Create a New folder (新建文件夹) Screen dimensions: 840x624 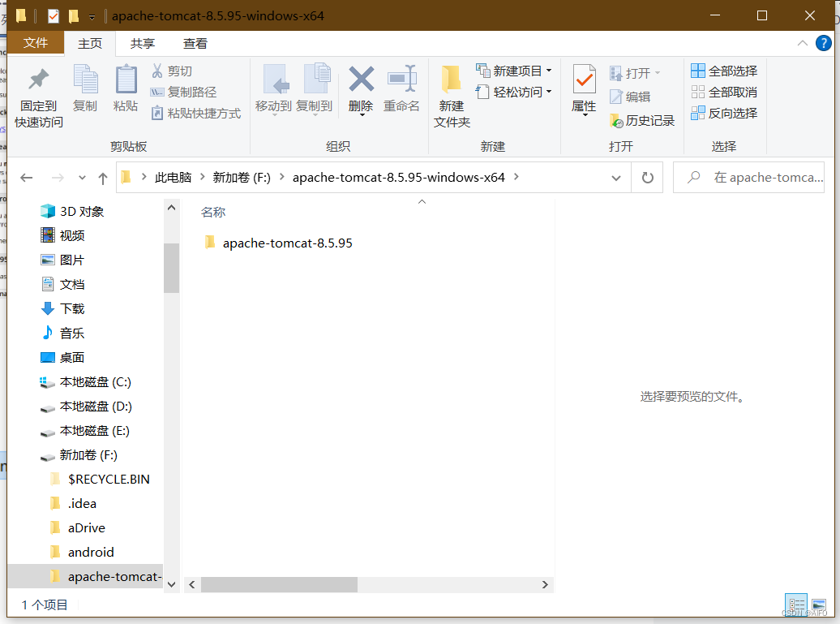pyautogui.click(x=452, y=97)
